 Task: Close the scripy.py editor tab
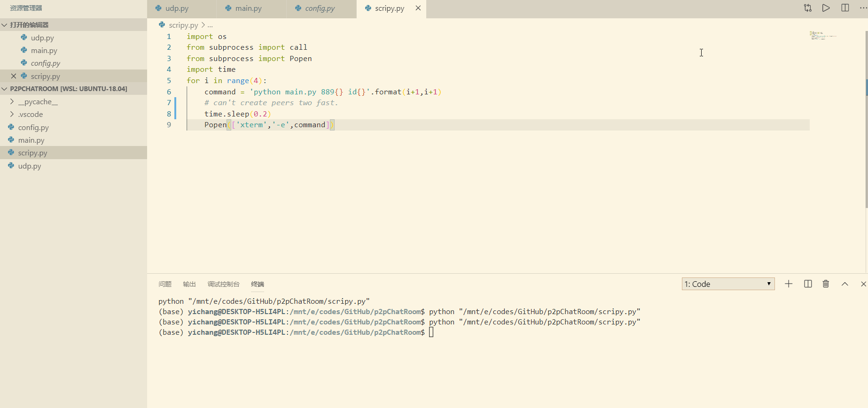pos(418,8)
